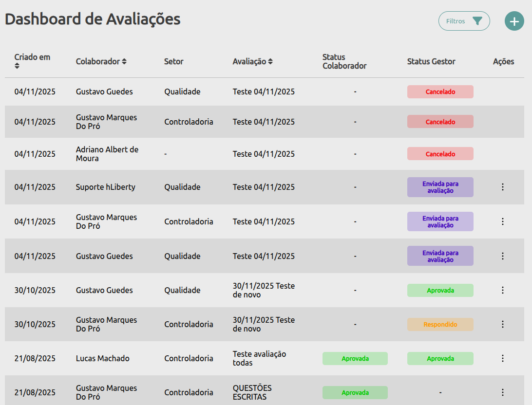Viewport: 532px width, 405px height.
Task: Open the Filtros filter button
Action: point(464,21)
